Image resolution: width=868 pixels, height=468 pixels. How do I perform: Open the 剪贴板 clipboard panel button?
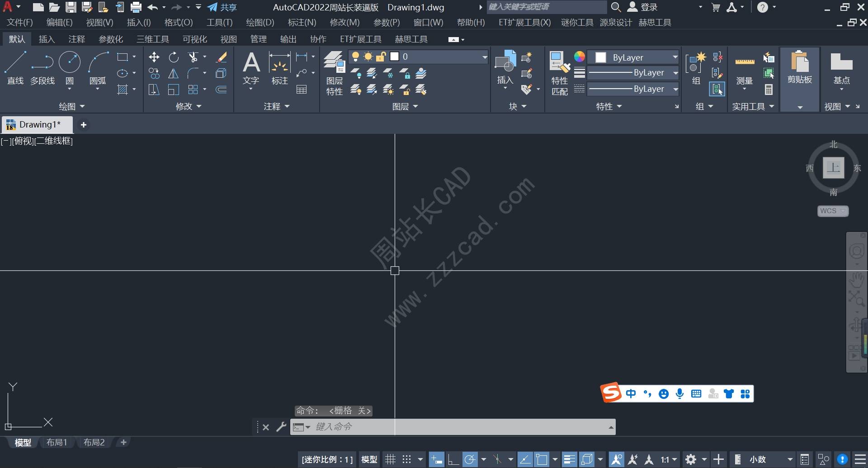[x=800, y=79]
